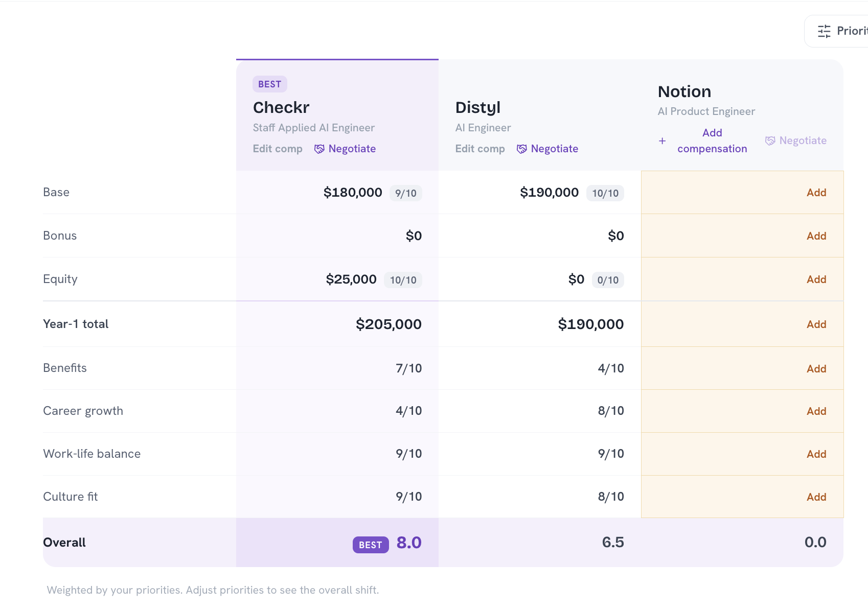868x610 pixels.
Task: Click Checkr equity $25,000
Action: tap(351, 279)
